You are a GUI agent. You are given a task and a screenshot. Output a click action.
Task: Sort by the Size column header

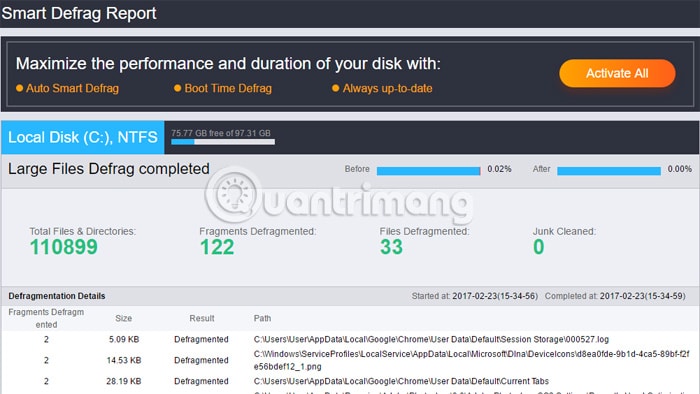coord(124,318)
